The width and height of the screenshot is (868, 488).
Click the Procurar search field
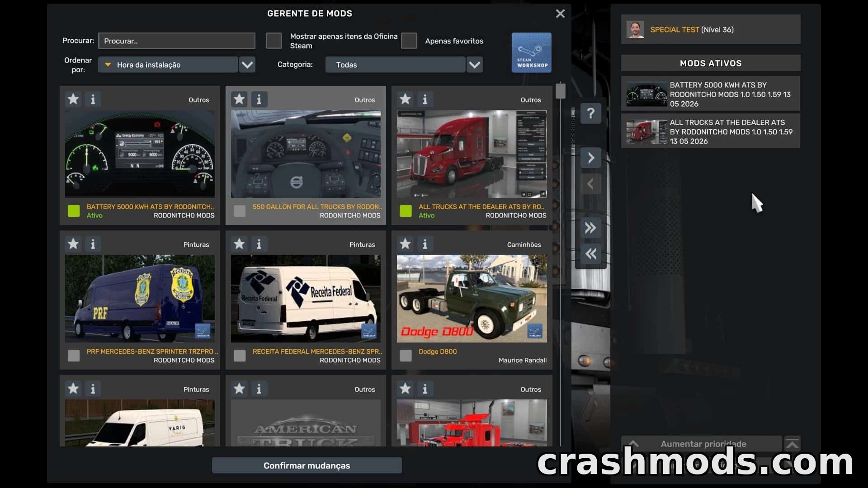click(177, 41)
